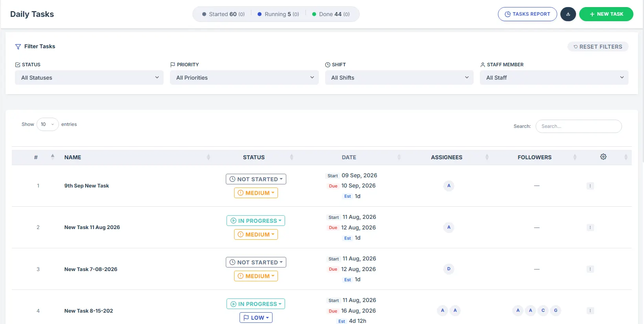Image resolution: width=644 pixels, height=324 pixels.
Task: Click follower avatar C on New Task 8-15-202
Action: (543, 311)
